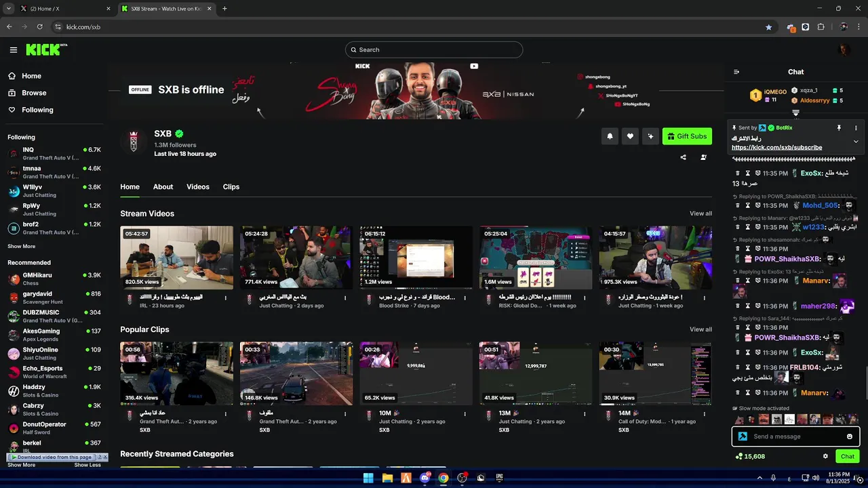The width and height of the screenshot is (868, 488).
Task: Switch to the Videos tab
Action: point(198,187)
